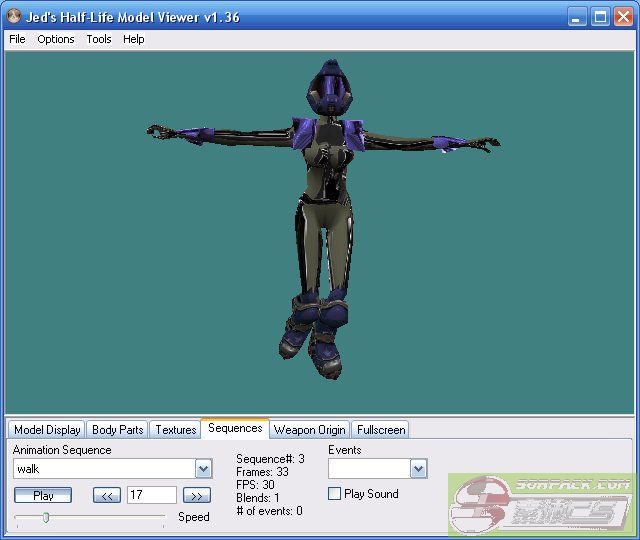Maximize the Model Viewer window
This screenshot has width=640, height=540.
[x=600, y=17]
